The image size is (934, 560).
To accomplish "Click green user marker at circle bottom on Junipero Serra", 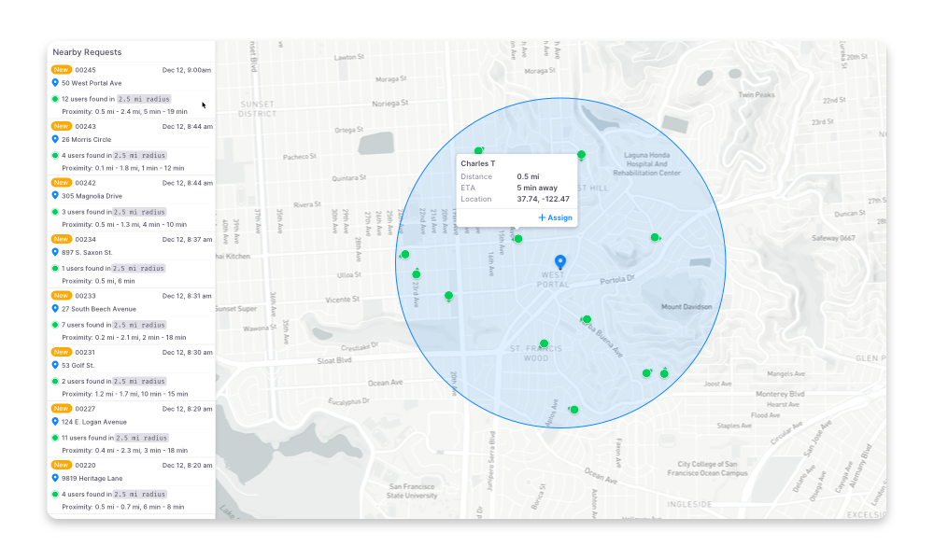I will [574, 410].
